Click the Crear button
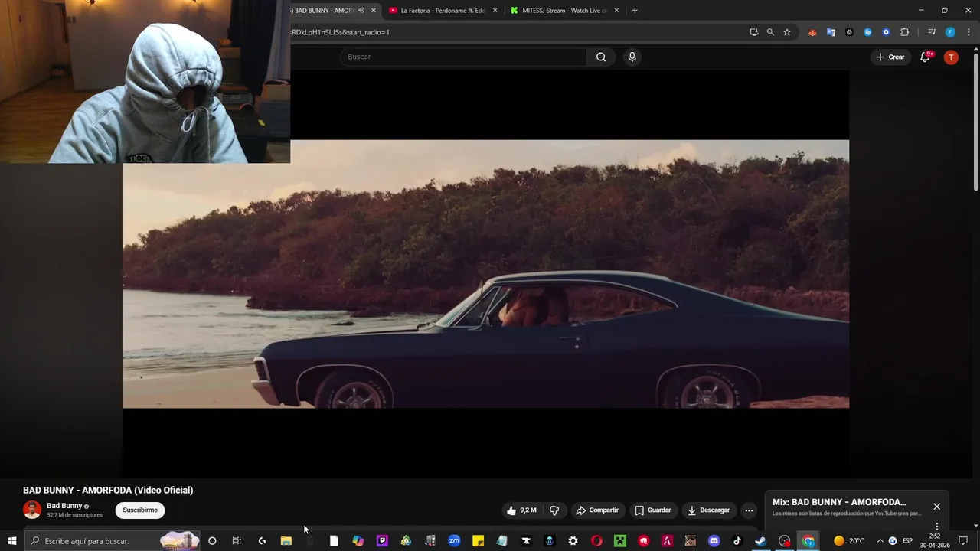980x551 pixels. tap(890, 57)
